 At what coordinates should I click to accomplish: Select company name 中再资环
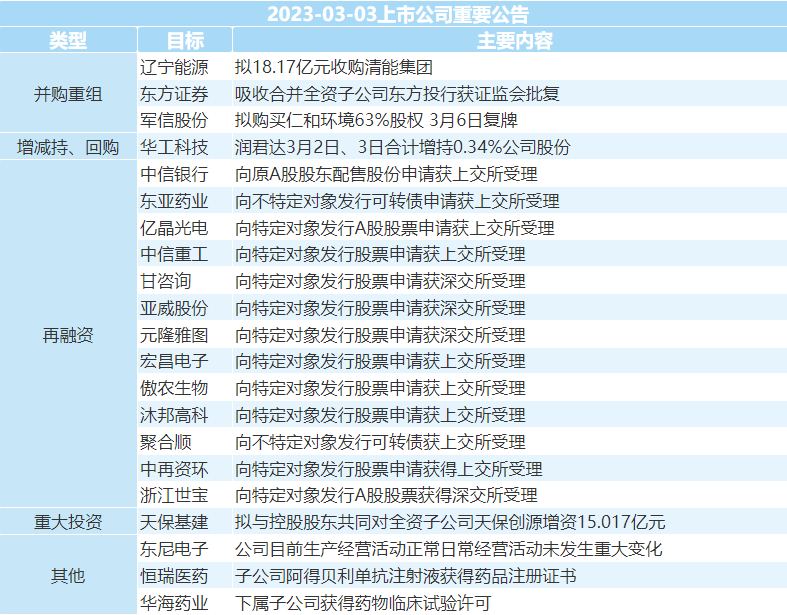coord(174,469)
